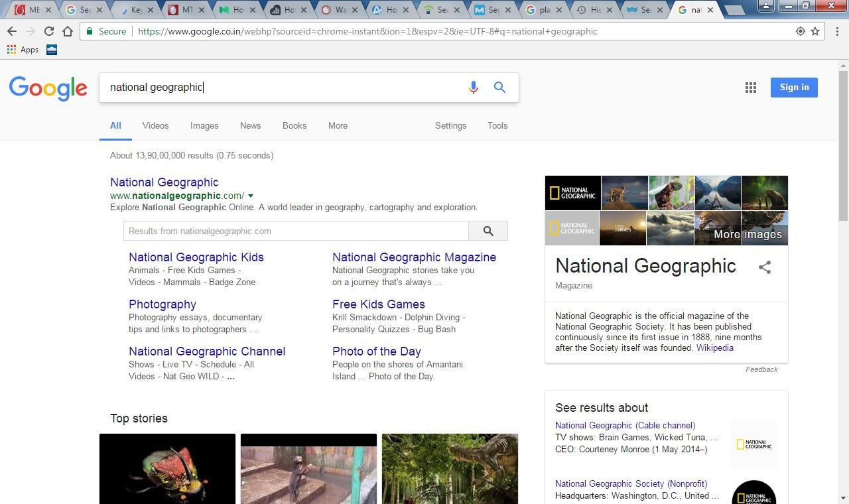Switch to the 'Key' browser tab
This screenshot has width=849, height=504.
pos(136,10)
